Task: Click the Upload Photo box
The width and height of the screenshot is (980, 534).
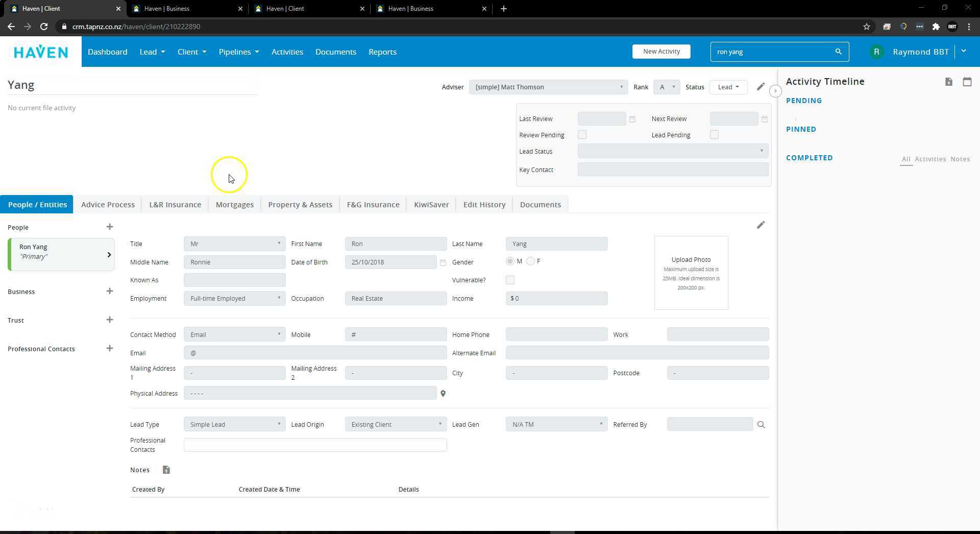Action: pyautogui.click(x=691, y=273)
